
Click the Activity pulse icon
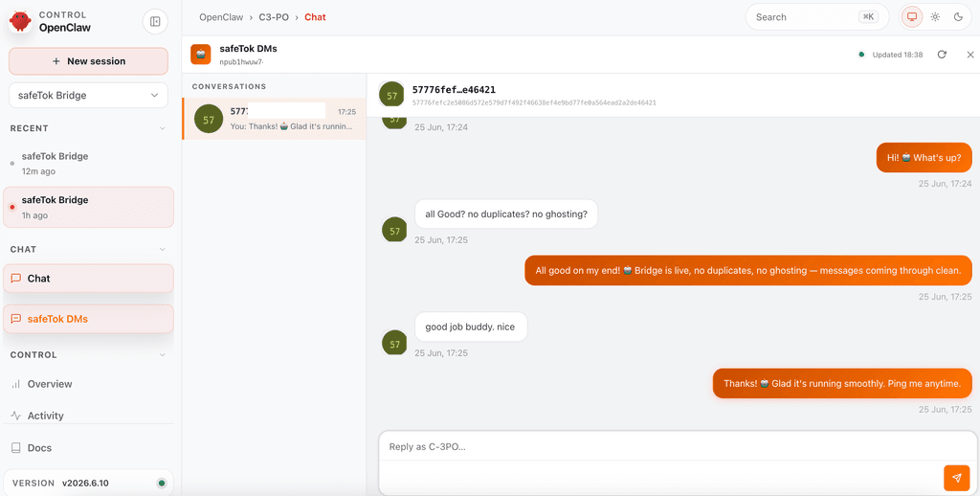click(x=16, y=416)
